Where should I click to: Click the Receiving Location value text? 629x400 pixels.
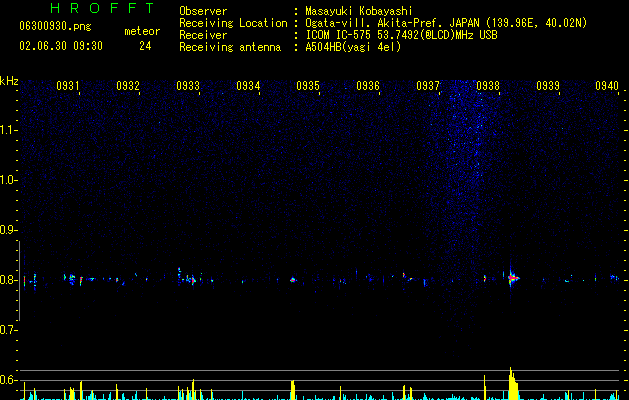point(446,23)
